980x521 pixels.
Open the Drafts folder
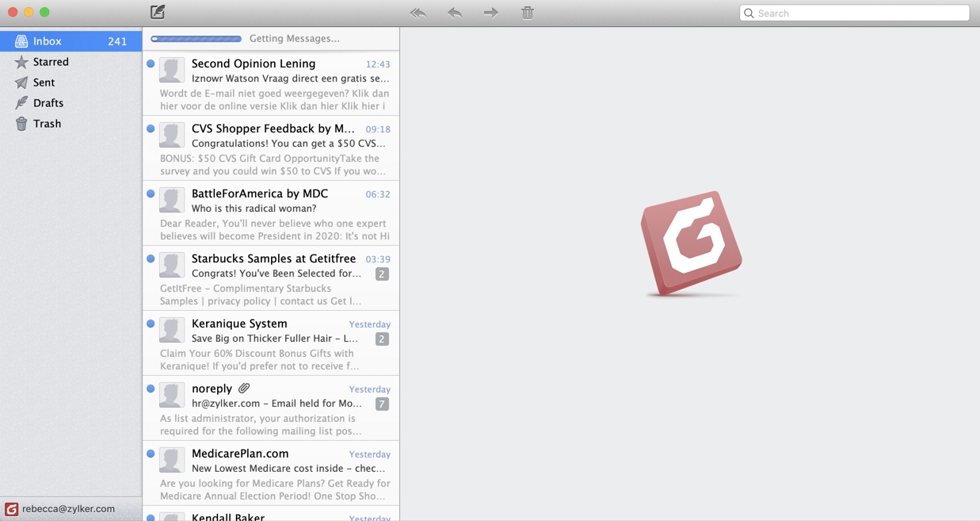tap(71, 103)
